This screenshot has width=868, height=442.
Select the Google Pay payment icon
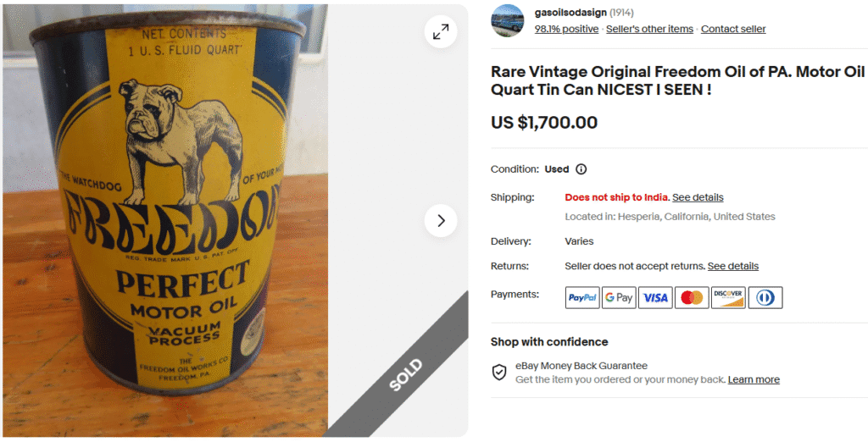pos(619,297)
